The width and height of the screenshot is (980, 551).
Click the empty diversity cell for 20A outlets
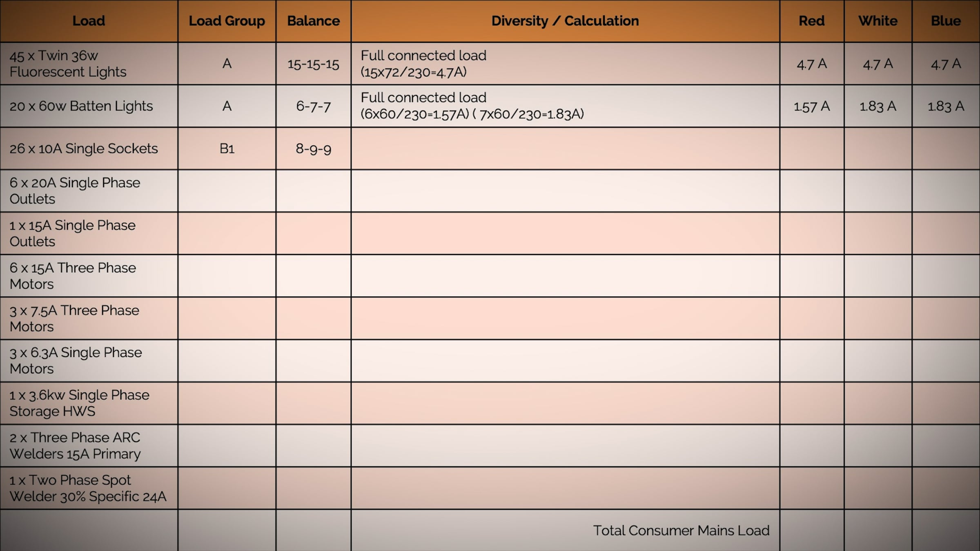pos(566,191)
